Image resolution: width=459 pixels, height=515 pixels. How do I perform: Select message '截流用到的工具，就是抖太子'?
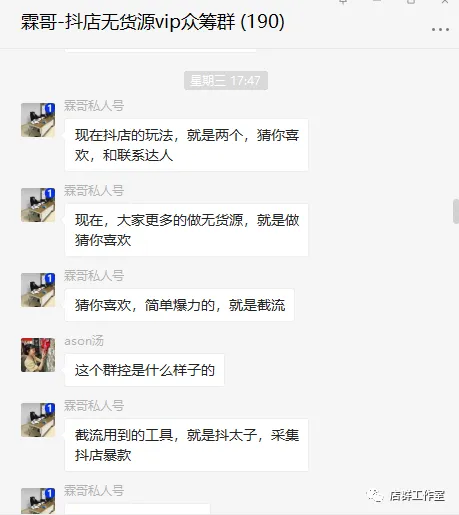pos(186,445)
